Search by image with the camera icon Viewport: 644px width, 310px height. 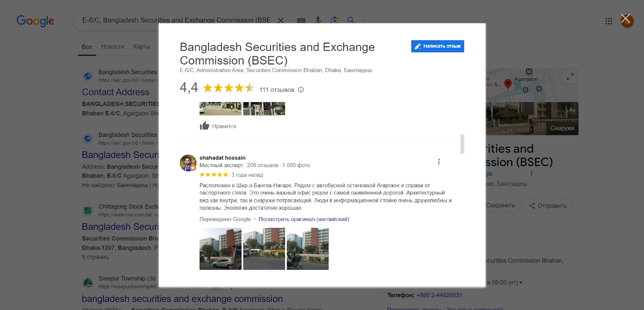tap(334, 20)
